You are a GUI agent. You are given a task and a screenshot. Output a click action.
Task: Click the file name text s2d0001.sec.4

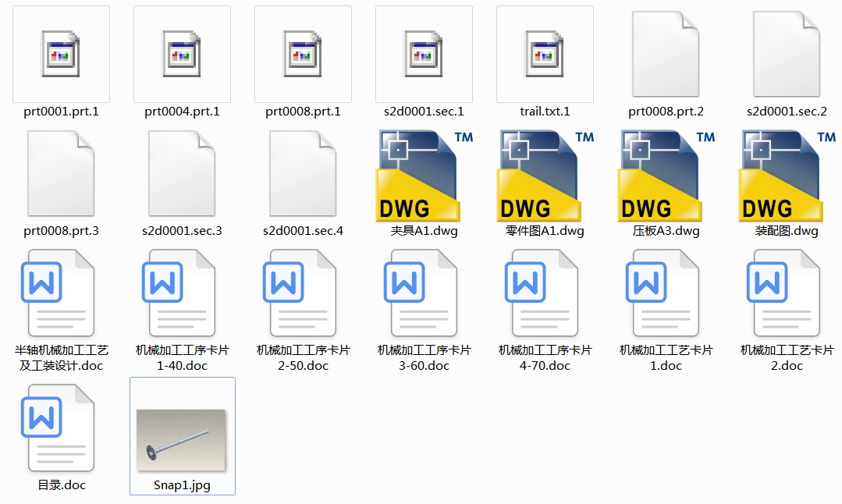pyautogui.click(x=303, y=231)
